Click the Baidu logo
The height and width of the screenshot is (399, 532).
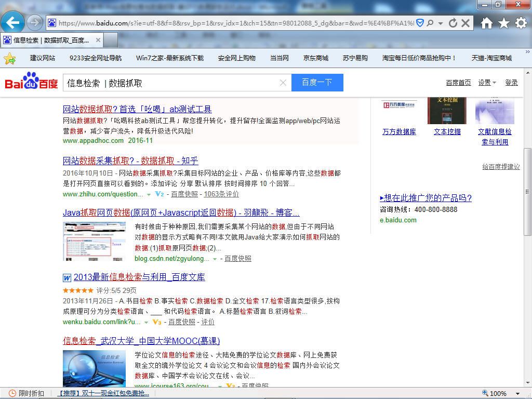tap(31, 81)
